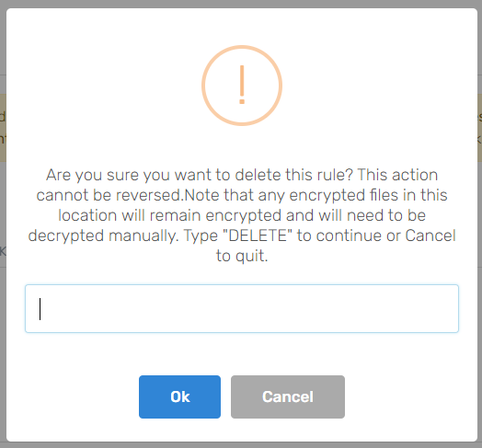Click the "to quit." final line of text
This screenshot has width=482, height=448.
pos(242,256)
